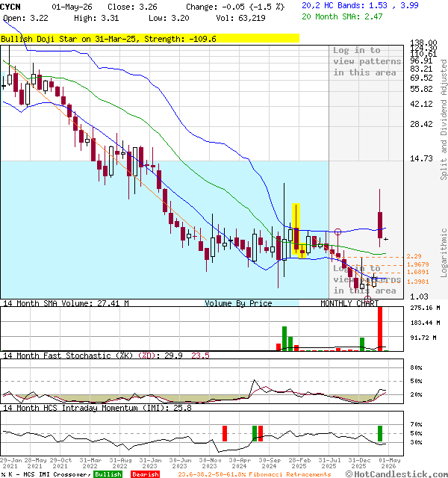Click the yellow highlighted candlestick pattern
The image size is (448, 478).
pyautogui.click(x=297, y=231)
